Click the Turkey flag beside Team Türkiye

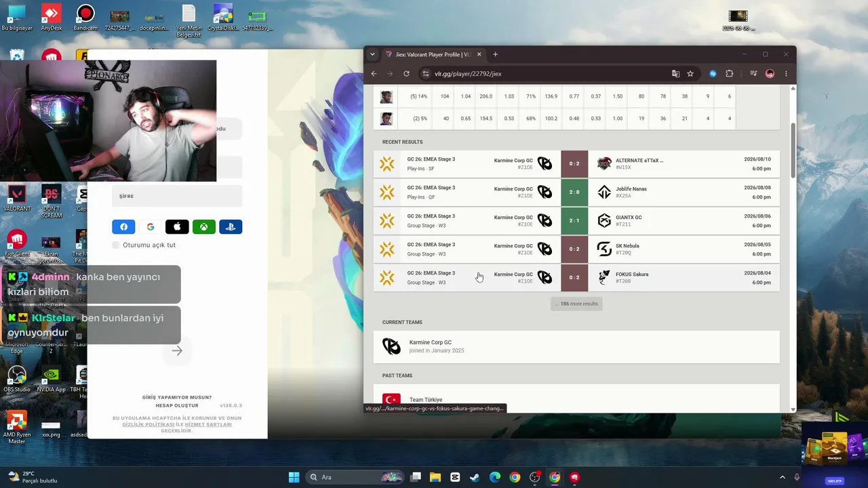coord(391,400)
